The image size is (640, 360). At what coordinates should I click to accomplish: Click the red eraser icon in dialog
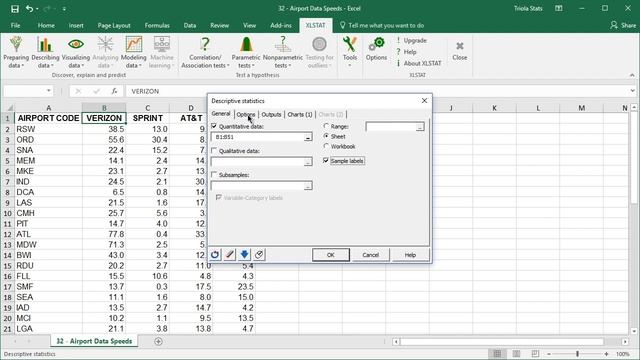230,255
